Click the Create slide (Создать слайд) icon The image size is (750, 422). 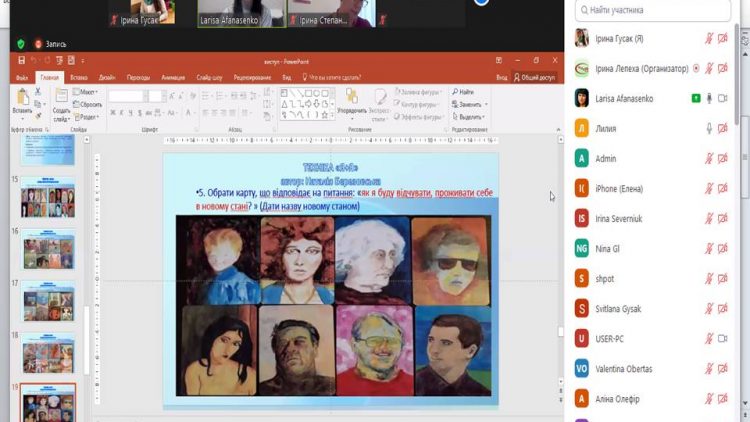pos(61,96)
